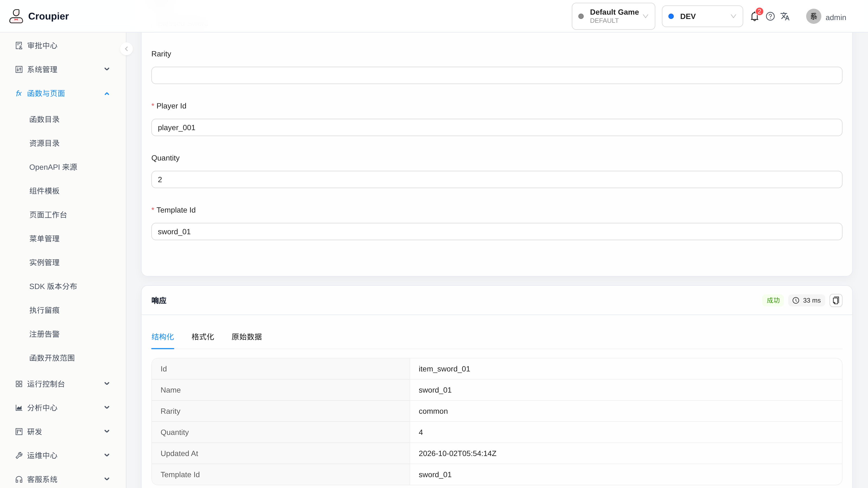
Task: Expand the 系统管理 menu chevron
Action: click(x=107, y=69)
